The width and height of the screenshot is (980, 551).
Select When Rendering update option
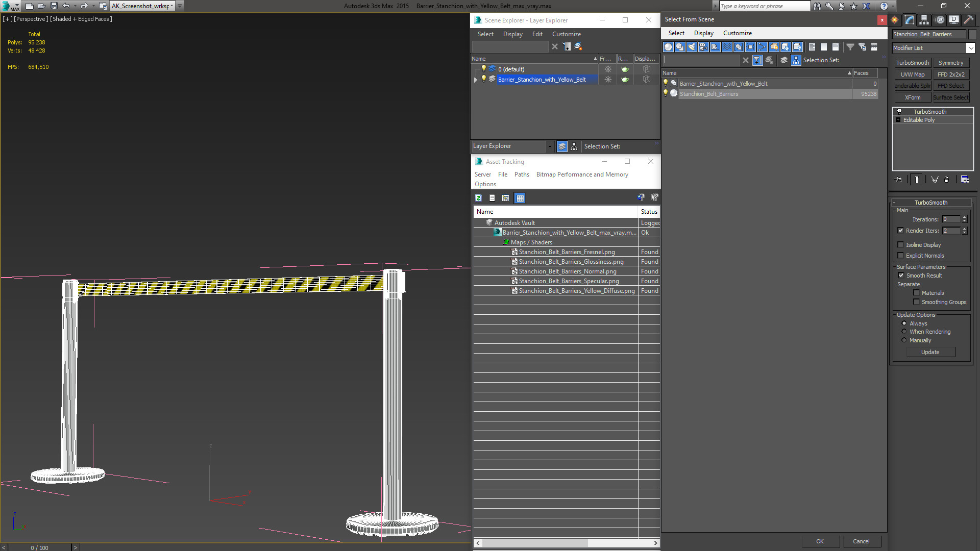tap(904, 332)
